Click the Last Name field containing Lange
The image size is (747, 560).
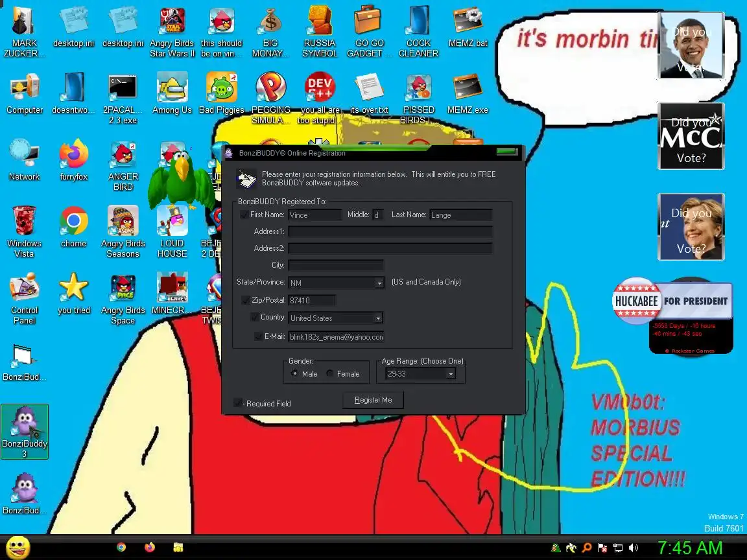coord(460,215)
